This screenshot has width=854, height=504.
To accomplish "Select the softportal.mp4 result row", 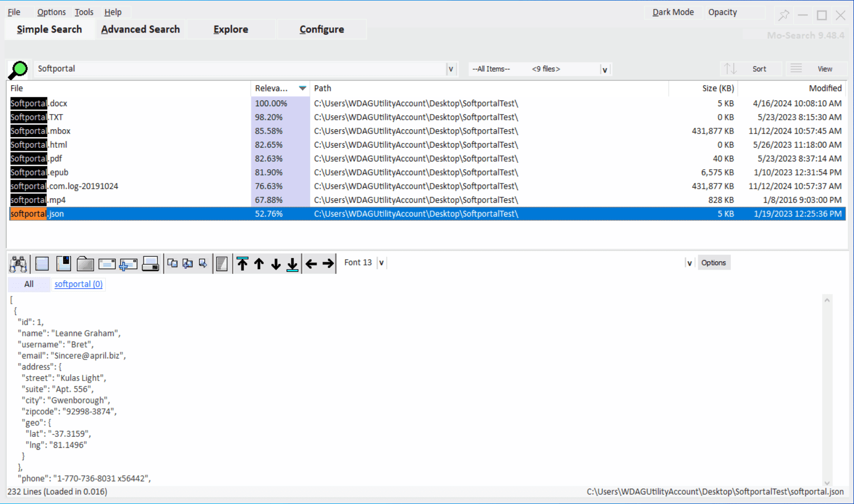I will (x=428, y=200).
